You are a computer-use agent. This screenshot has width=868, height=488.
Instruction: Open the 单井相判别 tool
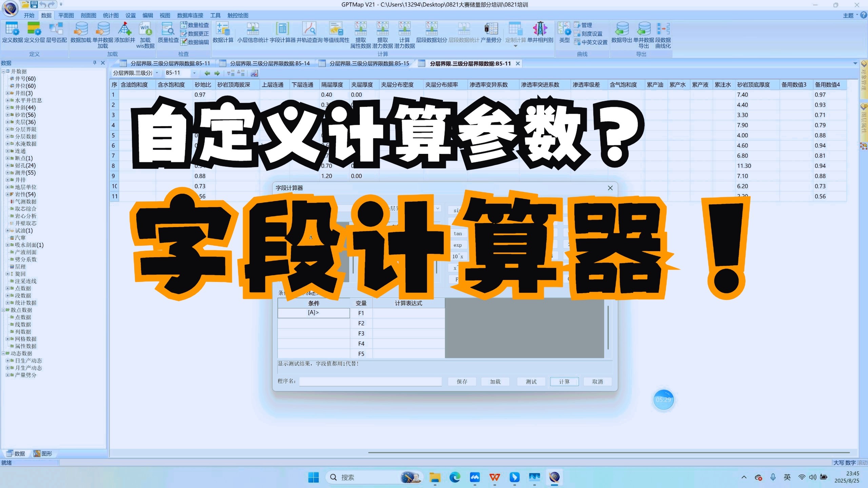click(x=540, y=32)
